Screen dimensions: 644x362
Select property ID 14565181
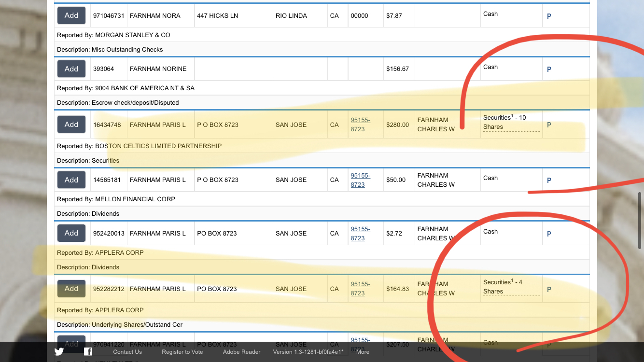pos(107,180)
